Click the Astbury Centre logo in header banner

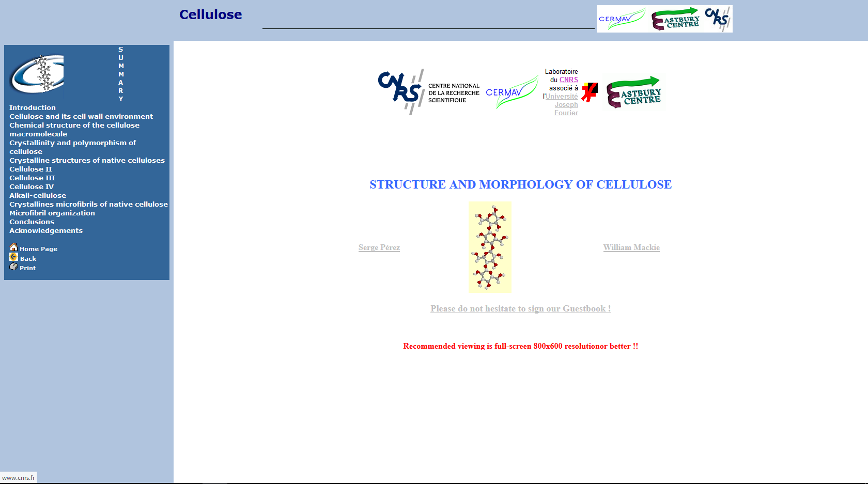point(675,19)
